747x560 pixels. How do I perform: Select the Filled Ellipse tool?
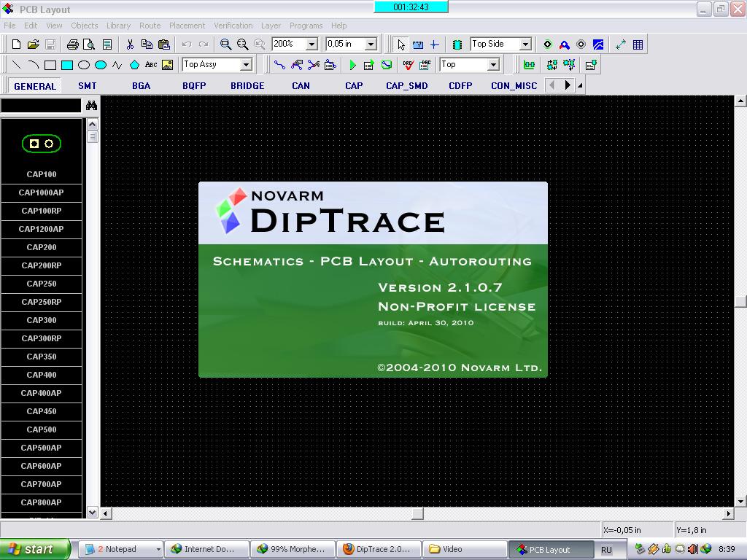pos(101,65)
